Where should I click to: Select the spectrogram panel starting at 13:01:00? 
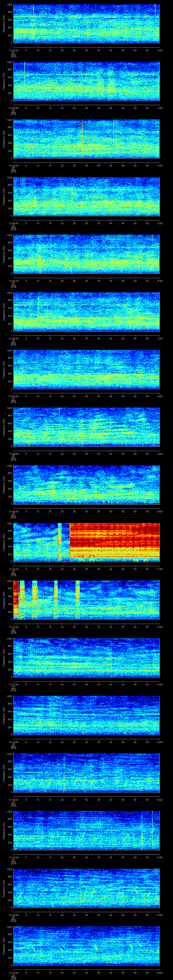(x=86, y=24)
